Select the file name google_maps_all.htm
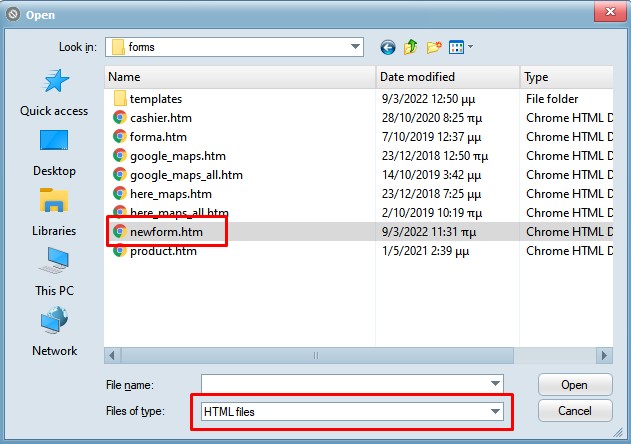Image resolution: width=631 pixels, height=444 pixels. point(186,175)
